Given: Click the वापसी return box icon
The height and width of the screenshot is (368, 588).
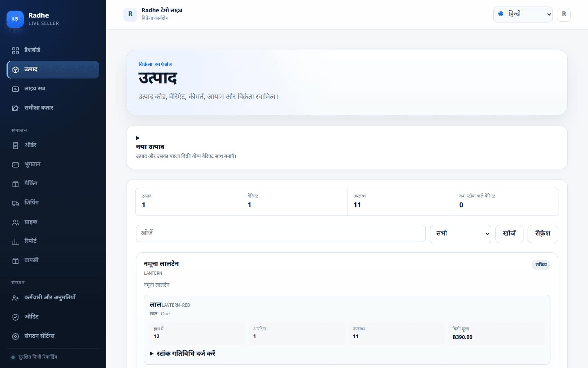Looking at the screenshot, I should pos(16,260).
